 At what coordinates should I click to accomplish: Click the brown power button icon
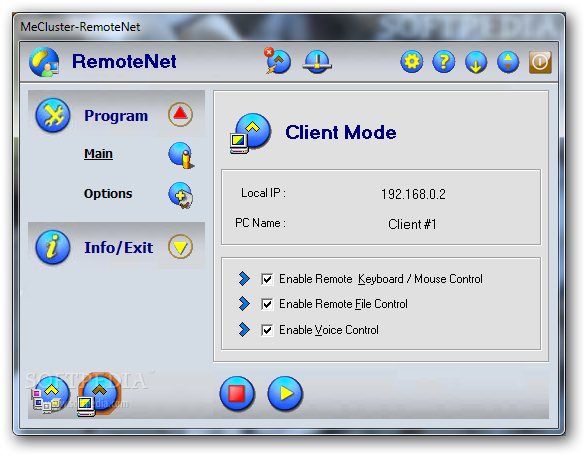click(x=540, y=62)
